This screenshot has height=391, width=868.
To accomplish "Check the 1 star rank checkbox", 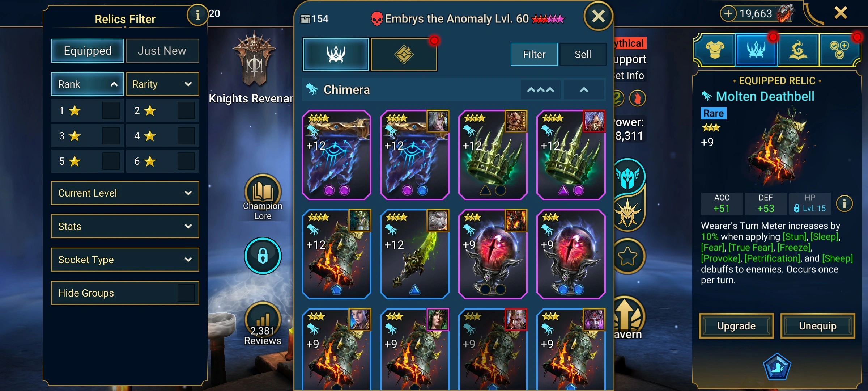I will [111, 110].
